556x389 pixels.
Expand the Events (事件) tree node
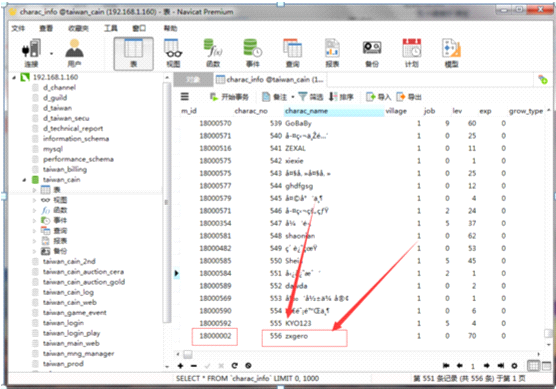pyautogui.click(x=34, y=221)
